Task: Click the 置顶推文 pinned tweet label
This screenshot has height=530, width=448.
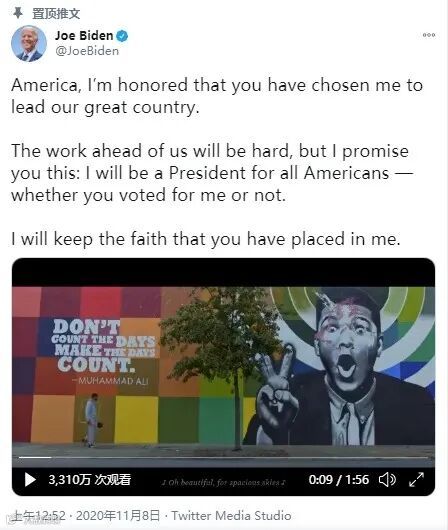Action: pos(56,14)
